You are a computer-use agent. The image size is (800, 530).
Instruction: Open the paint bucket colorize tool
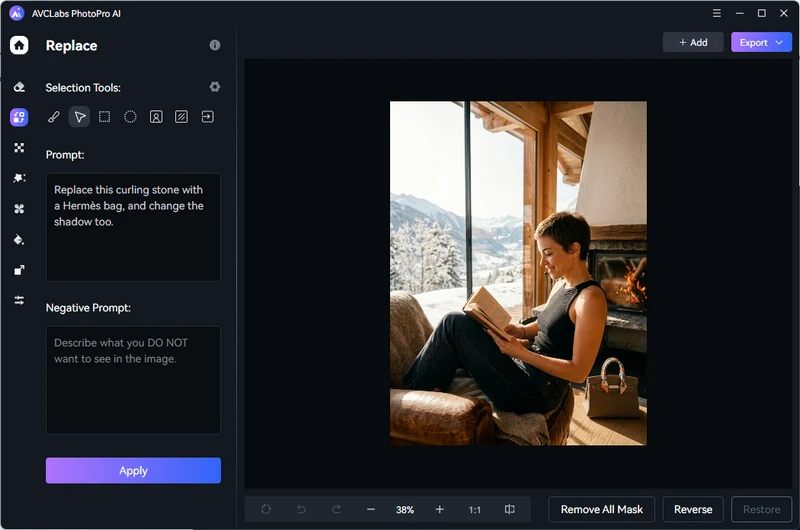click(19, 239)
